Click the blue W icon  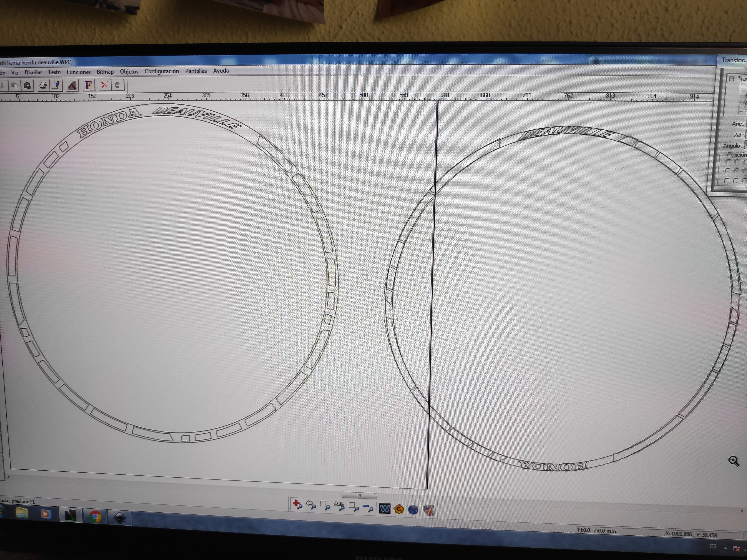[x=384, y=508]
